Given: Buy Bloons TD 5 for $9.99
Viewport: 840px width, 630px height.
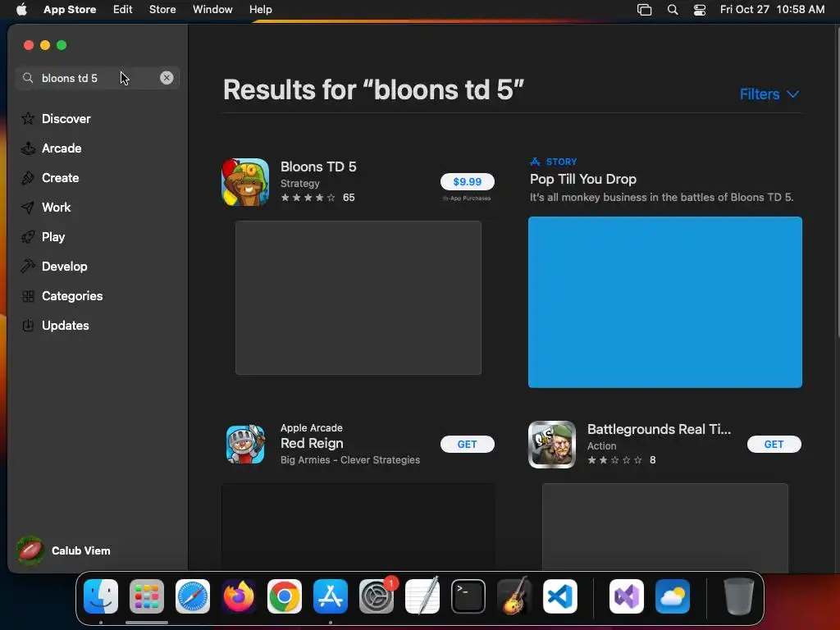Looking at the screenshot, I should point(467,181).
